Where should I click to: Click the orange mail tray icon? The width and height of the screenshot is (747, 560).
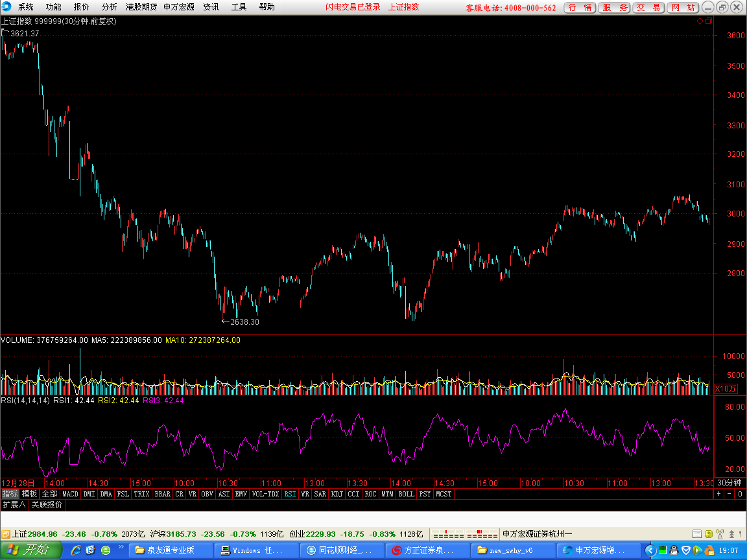coord(709,550)
